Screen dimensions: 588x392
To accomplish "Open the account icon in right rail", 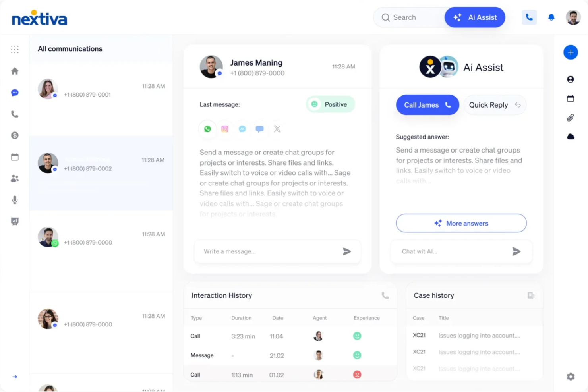I will pos(571,79).
